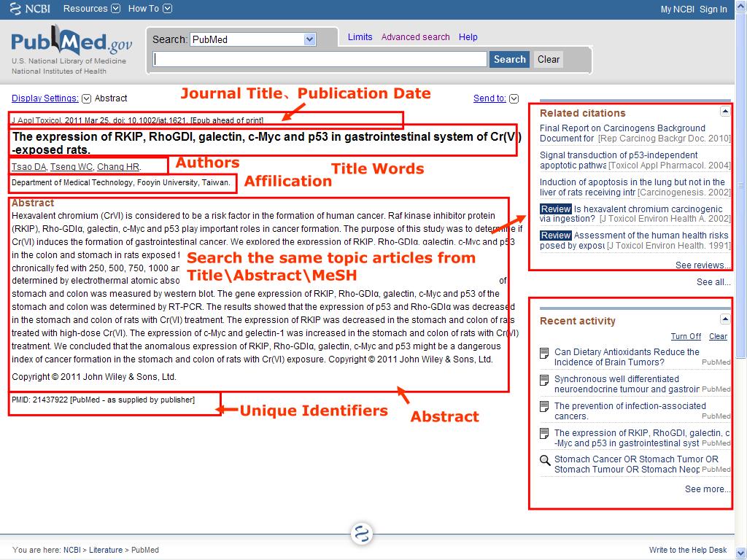Open Induction of apoptosis in the lung citation
The width and height of the screenshot is (747, 560).
[632, 187]
